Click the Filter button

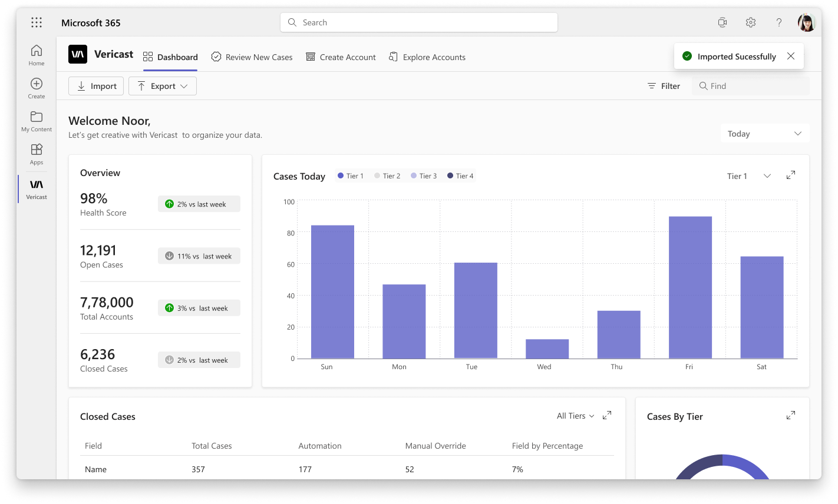click(664, 86)
